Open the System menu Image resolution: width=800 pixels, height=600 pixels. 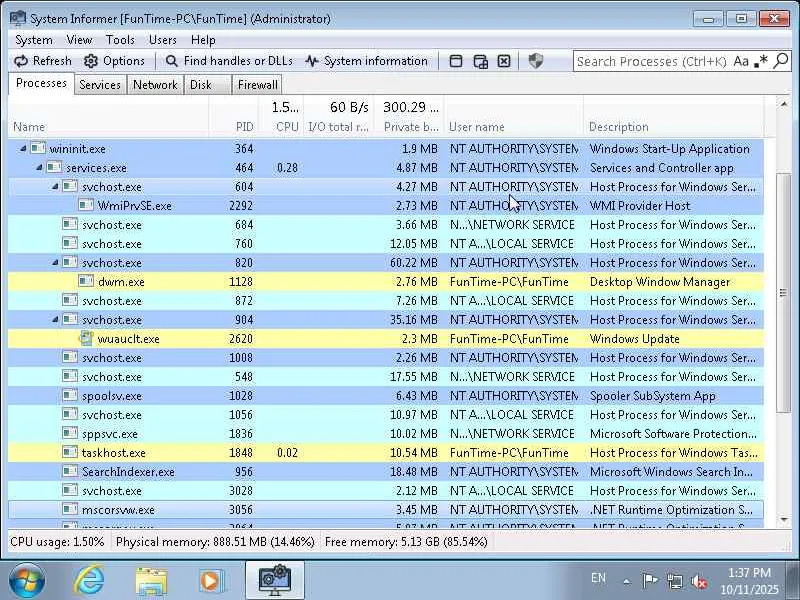pyautogui.click(x=34, y=40)
